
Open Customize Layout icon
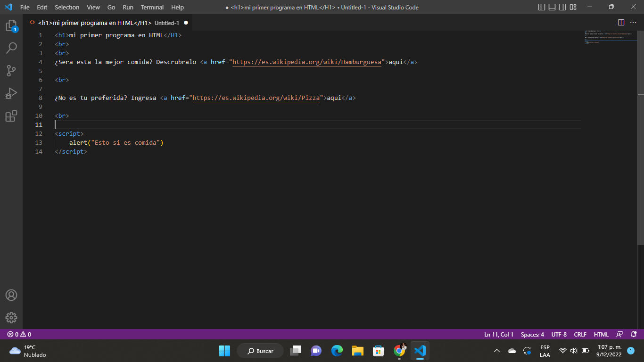point(573,7)
